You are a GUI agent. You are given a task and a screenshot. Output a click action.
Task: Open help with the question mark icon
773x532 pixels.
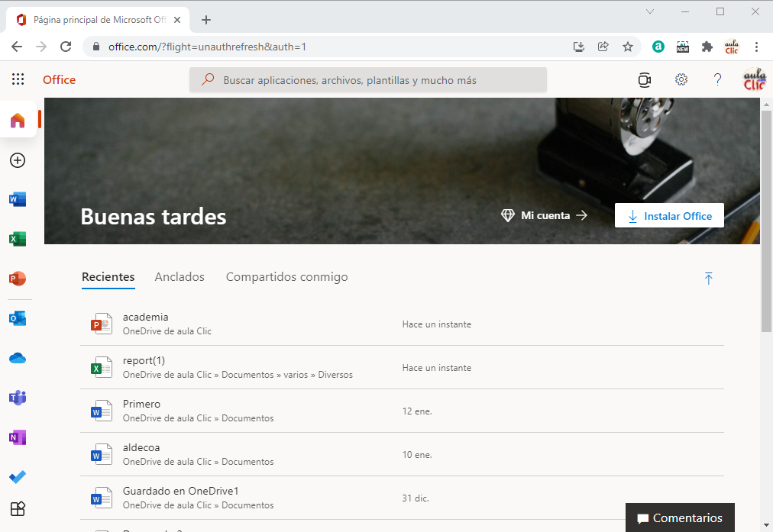coord(717,79)
